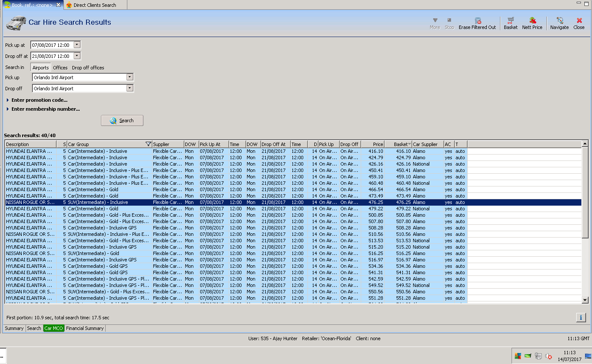592x364 pixels.
Task: Click the show desktop icon in tray
Action: click(588, 356)
